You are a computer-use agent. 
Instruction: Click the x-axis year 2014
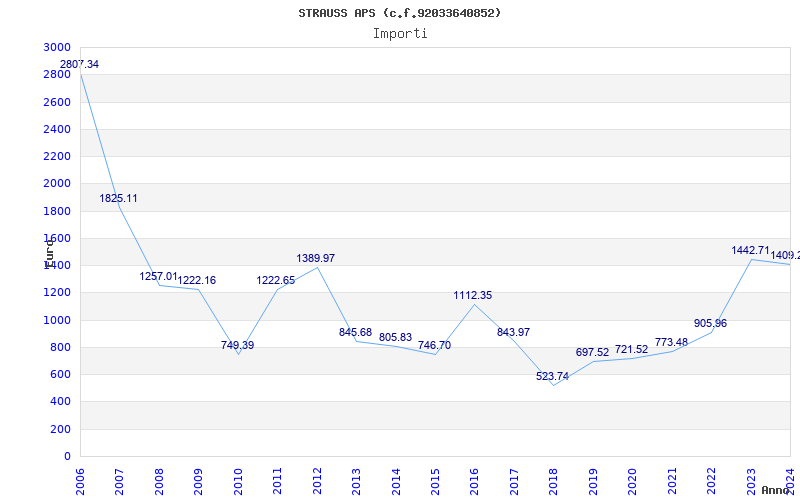click(x=396, y=482)
